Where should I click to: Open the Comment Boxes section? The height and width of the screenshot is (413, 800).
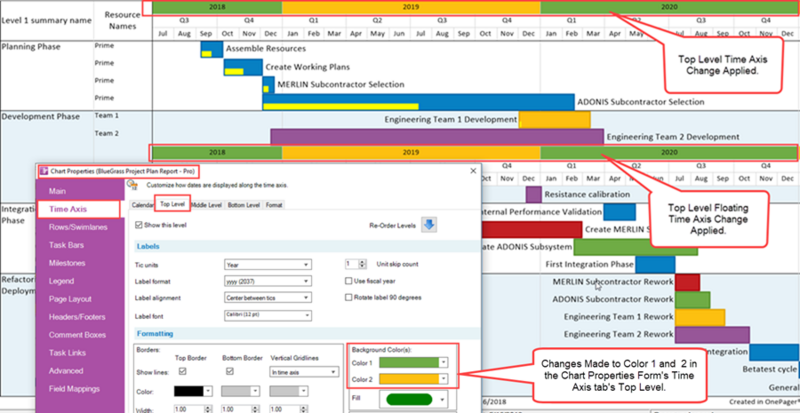click(x=78, y=335)
